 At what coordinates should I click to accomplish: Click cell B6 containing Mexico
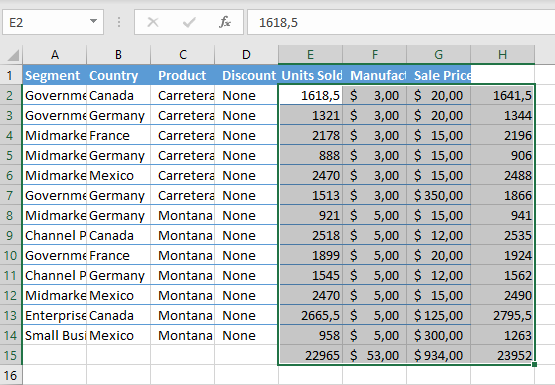pos(118,175)
